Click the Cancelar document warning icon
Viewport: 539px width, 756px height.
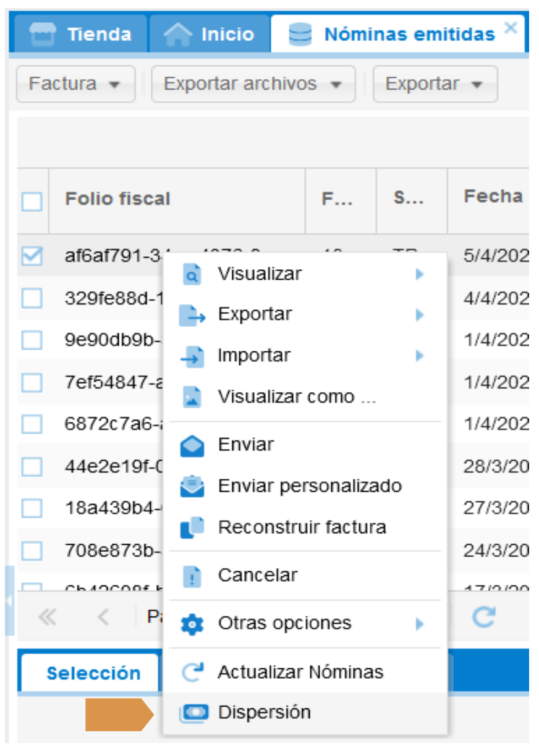192,576
